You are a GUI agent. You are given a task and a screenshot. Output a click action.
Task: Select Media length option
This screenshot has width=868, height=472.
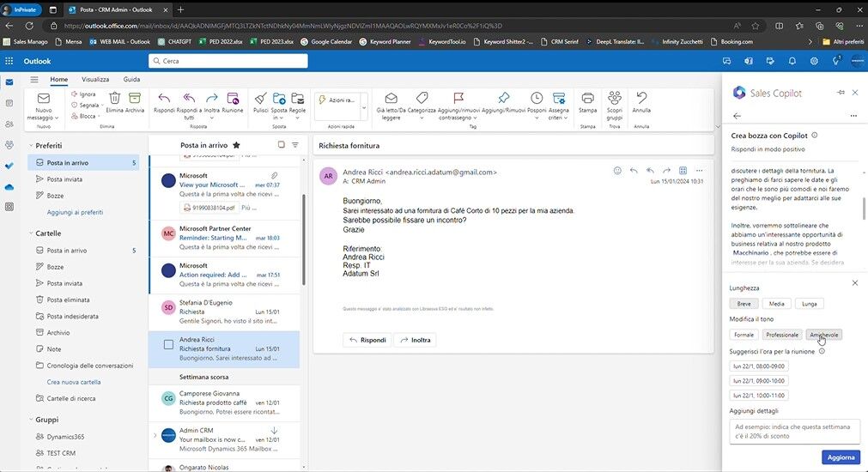776,304
